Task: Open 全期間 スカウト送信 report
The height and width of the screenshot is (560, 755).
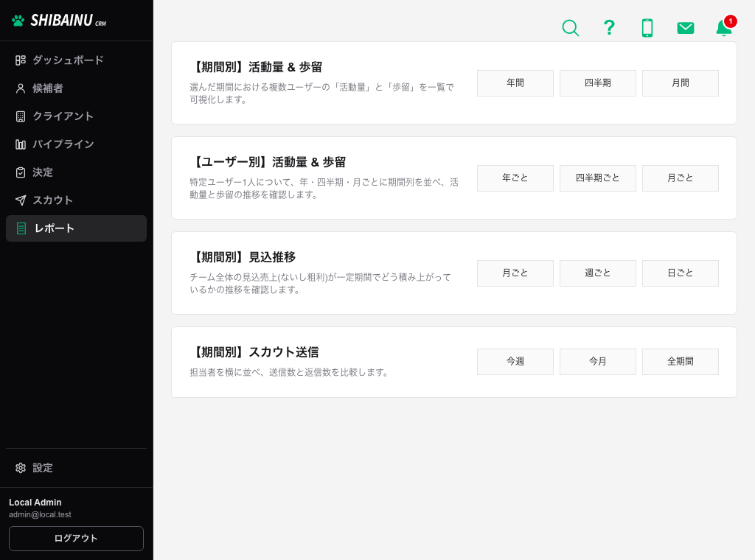Action: pyautogui.click(x=681, y=362)
